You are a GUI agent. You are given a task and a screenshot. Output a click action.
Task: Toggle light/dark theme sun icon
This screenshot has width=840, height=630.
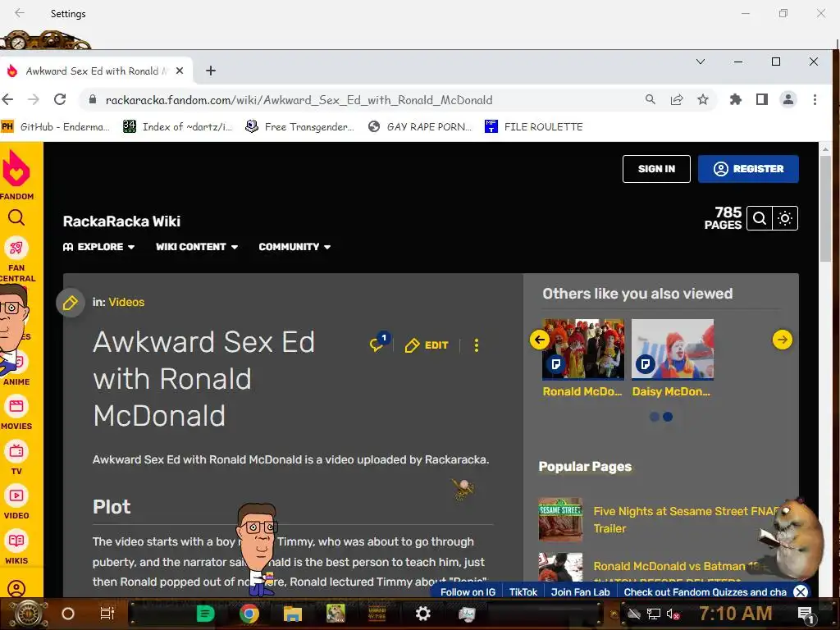point(785,218)
